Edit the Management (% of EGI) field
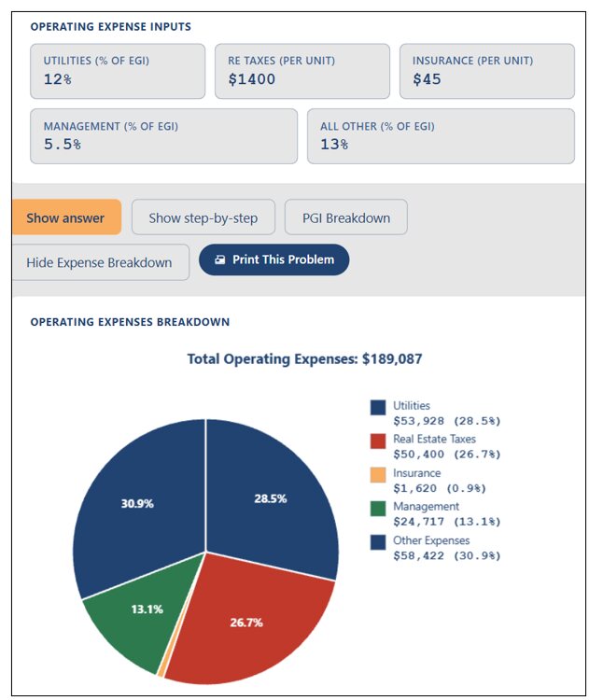Image resolution: width=589 pixels, height=700 pixels. tap(163, 136)
